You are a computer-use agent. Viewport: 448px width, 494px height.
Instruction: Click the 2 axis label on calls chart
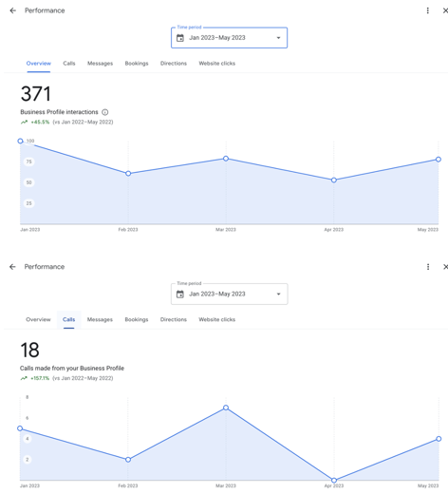(28, 460)
